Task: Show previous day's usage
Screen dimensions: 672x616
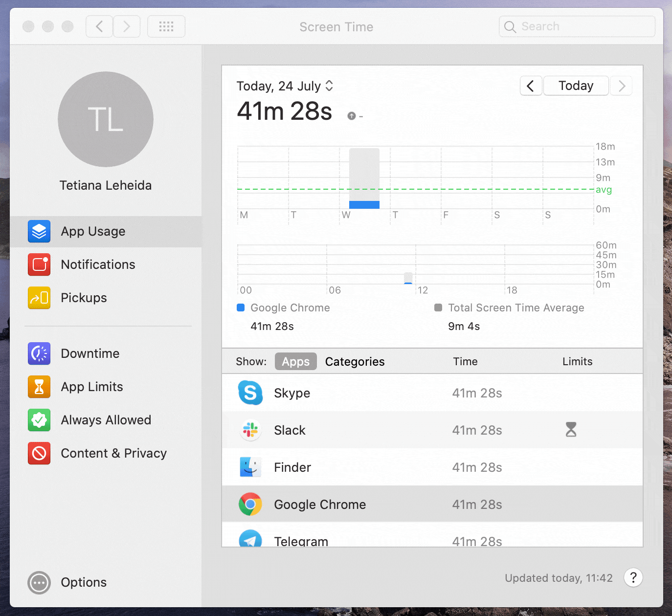Action: pyautogui.click(x=531, y=86)
